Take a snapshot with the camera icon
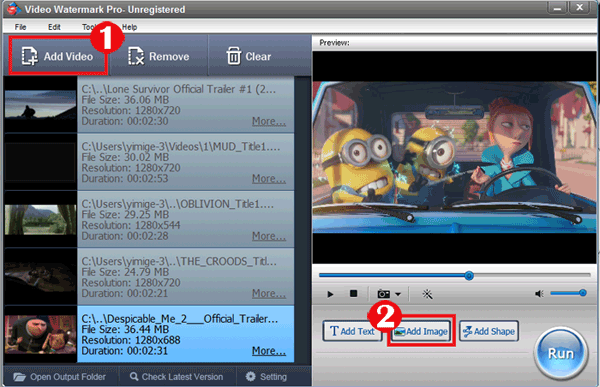The image size is (600, 387). tap(383, 294)
